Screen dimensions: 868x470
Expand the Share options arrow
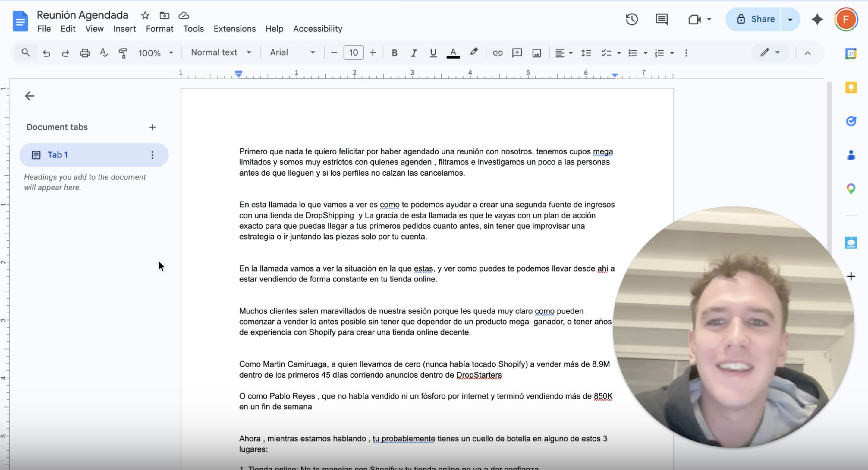(790, 19)
